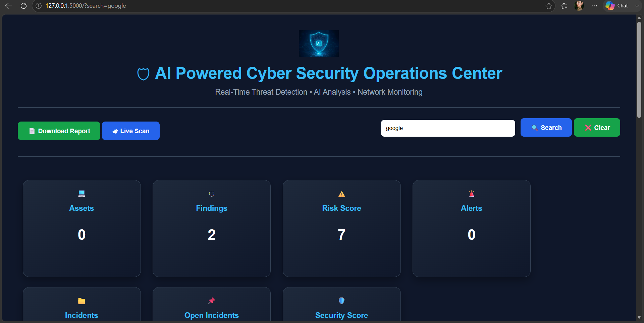The width and height of the screenshot is (644, 323).
Task: Click the Risk Score value 7
Action: [341, 235]
